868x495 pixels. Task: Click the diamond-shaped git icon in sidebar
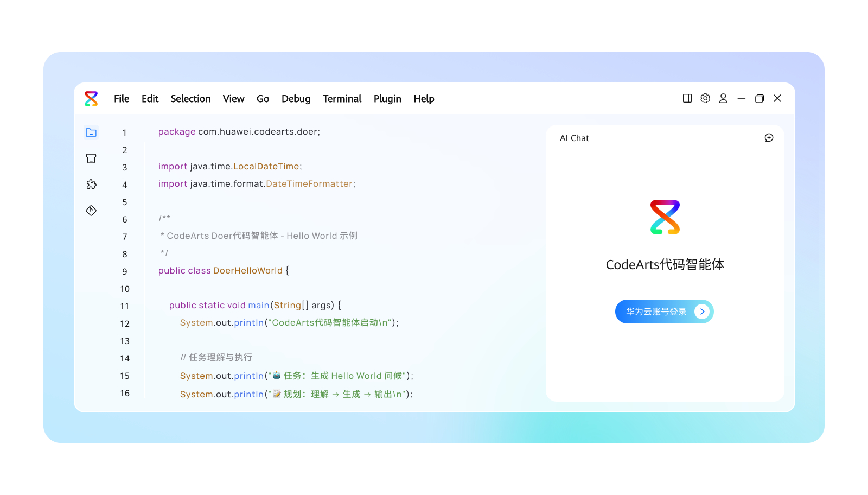click(x=91, y=211)
